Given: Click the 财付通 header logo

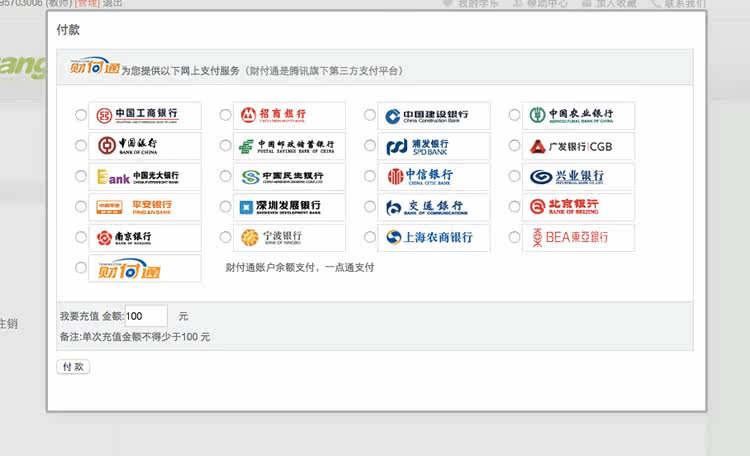Looking at the screenshot, I should coord(95,67).
